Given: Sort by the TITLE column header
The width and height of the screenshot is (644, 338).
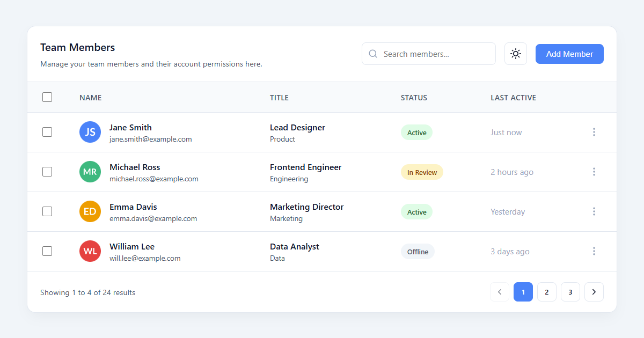Looking at the screenshot, I should tap(279, 98).
